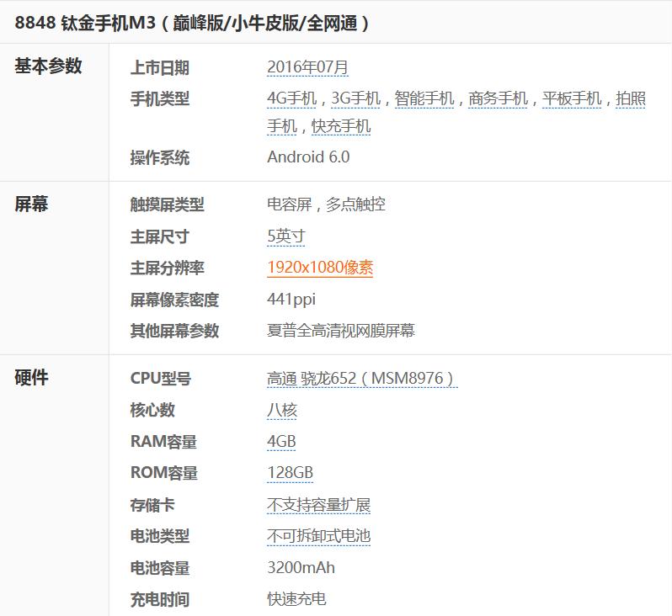Click the 快速充电 charging value
The height and width of the screenshot is (616, 672).
(296, 599)
